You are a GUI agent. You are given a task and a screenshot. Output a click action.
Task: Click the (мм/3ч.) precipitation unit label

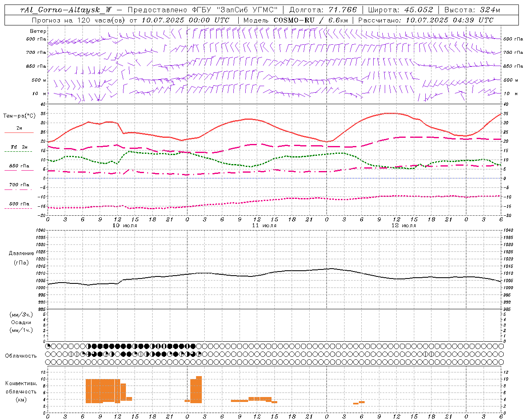pyautogui.click(x=21, y=315)
